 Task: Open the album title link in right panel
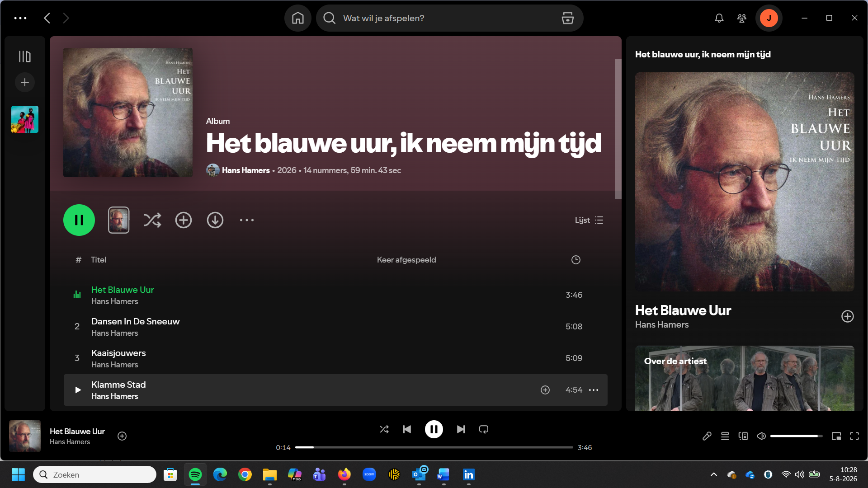703,54
